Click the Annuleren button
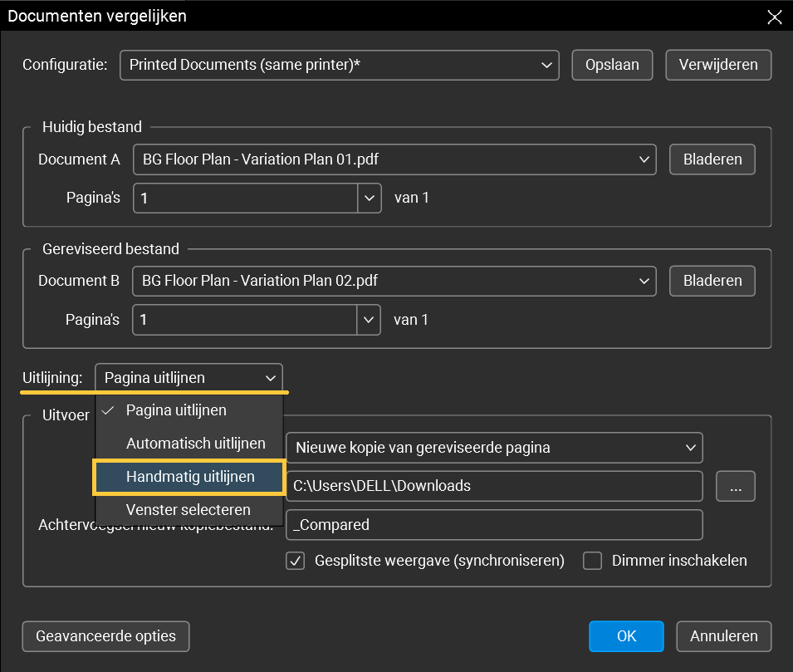This screenshot has height=672, width=793. [x=724, y=636]
